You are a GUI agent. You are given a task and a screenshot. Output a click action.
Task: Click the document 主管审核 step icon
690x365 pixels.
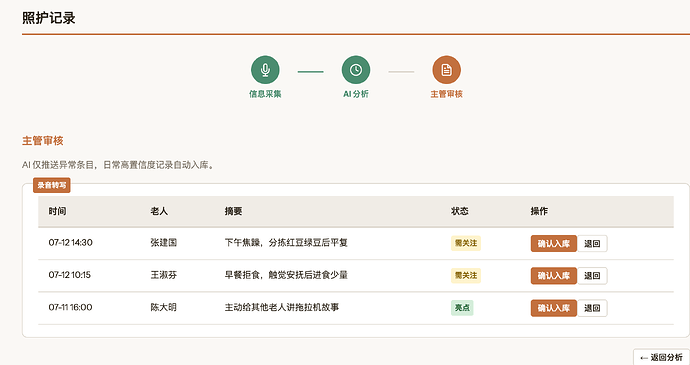click(446, 70)
